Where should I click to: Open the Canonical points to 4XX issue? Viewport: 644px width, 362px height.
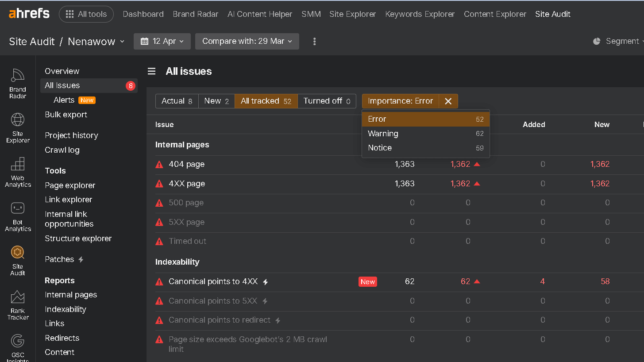(x=213, y=281)
